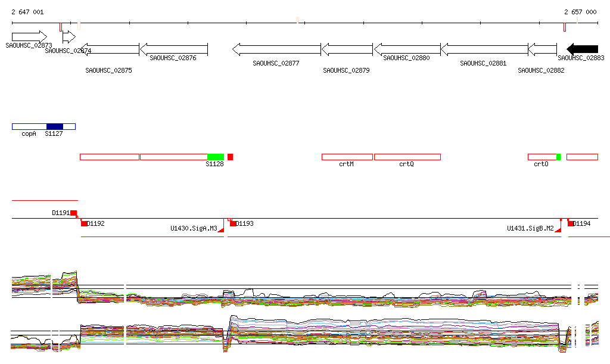Click the small green square beside crtO
This screenshot has height=364, width=610.
click(559, 157)
